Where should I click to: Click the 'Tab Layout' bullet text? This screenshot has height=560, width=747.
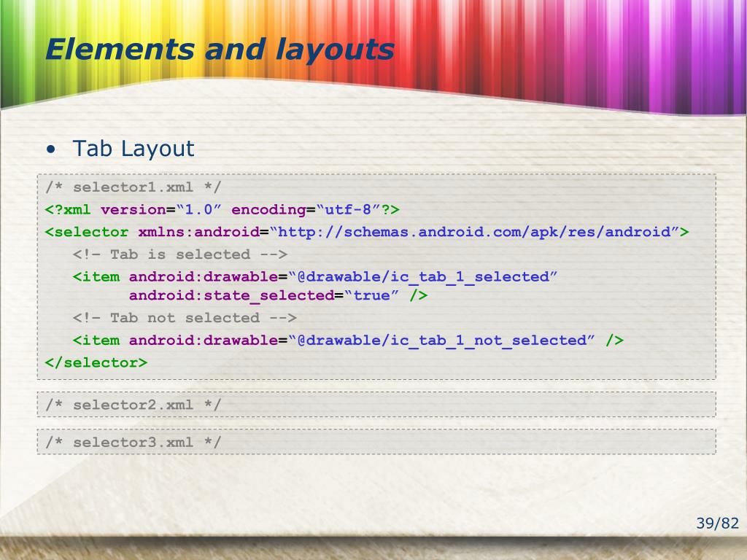click(x=133, y=149)
